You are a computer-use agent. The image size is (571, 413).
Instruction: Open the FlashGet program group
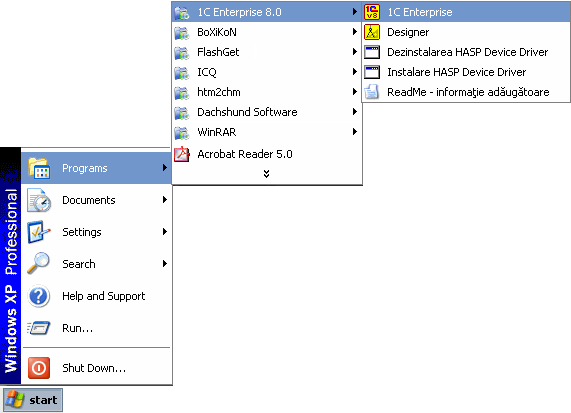point(267,52)
